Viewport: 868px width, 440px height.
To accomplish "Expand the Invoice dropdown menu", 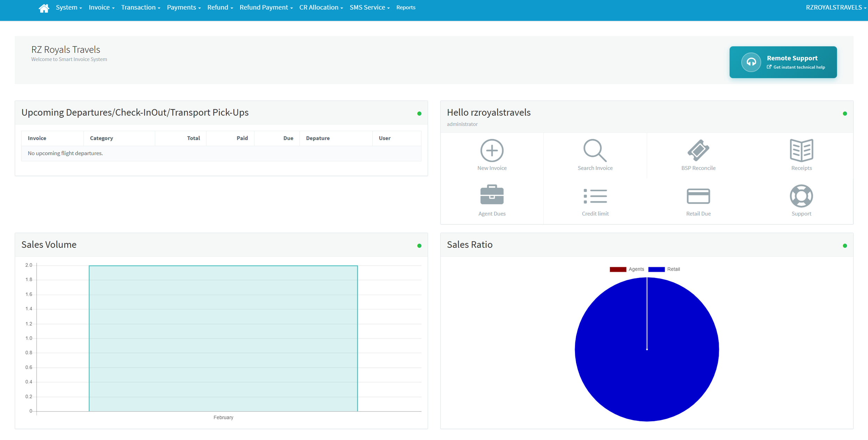I will 101,8.
